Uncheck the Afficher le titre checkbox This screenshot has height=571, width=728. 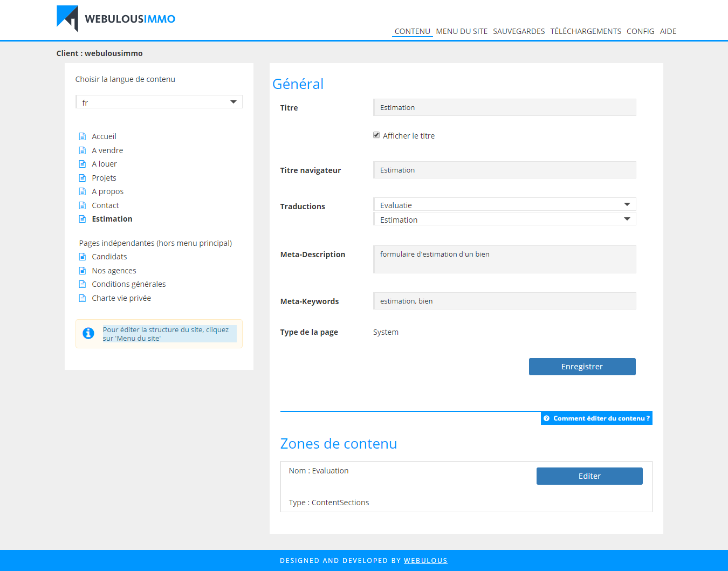pos(376,135)
